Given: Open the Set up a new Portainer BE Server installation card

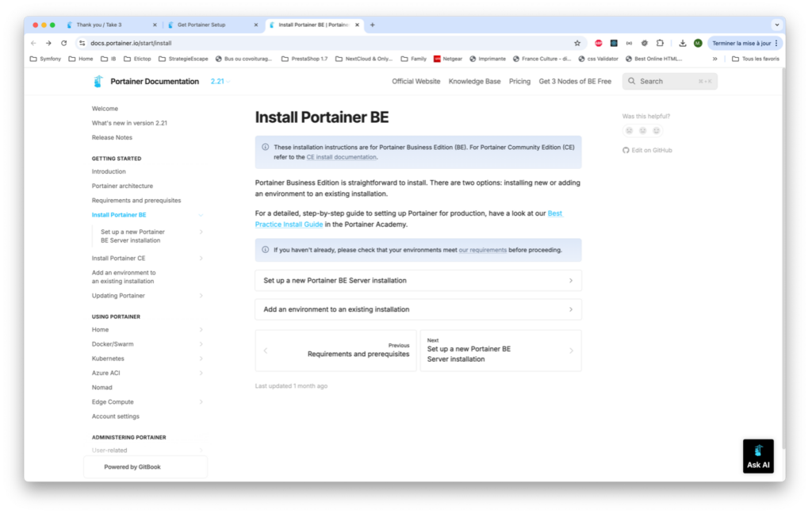Looking at the screenshot, I should (418, 280).
